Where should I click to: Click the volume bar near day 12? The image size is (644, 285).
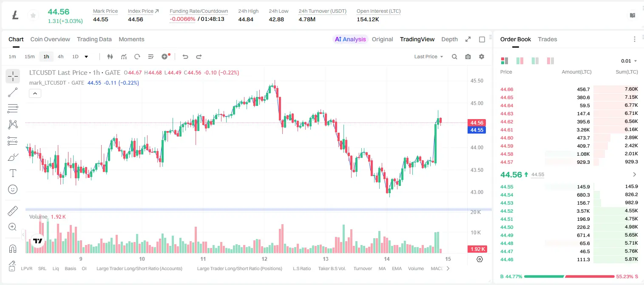tap(281, 239)
